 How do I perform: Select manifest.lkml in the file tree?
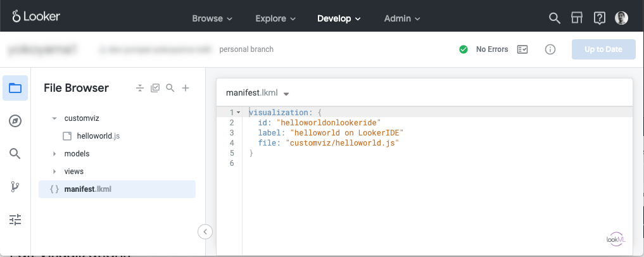[x=117, y=189]
